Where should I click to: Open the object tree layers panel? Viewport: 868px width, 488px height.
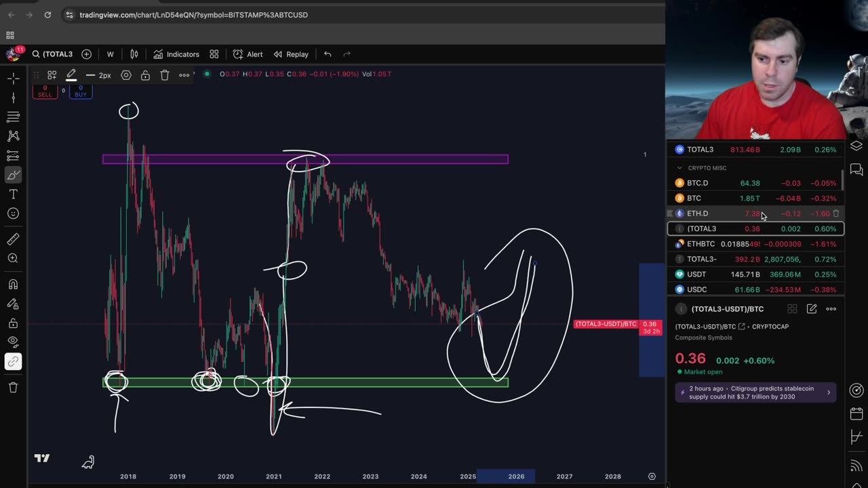(856, 146)
